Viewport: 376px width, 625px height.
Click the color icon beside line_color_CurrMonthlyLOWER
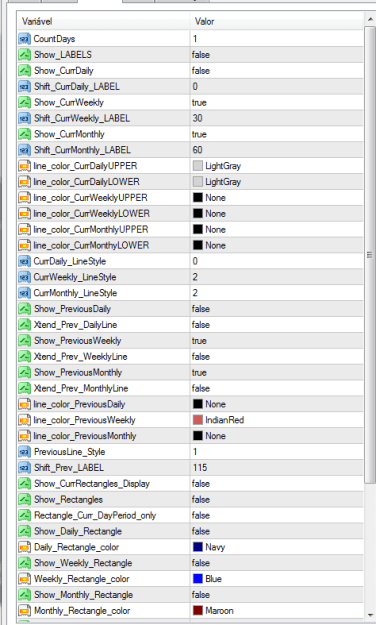(x=24, y=246)
